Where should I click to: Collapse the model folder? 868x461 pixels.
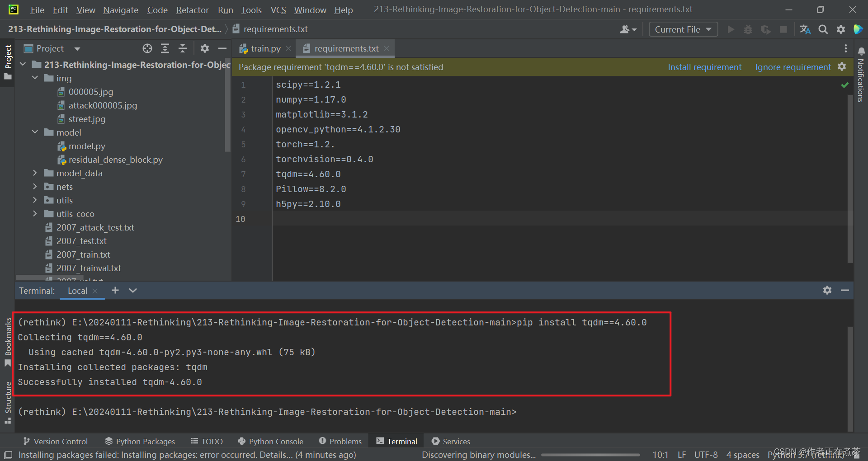pyautogui.click(x=35, y=132)
